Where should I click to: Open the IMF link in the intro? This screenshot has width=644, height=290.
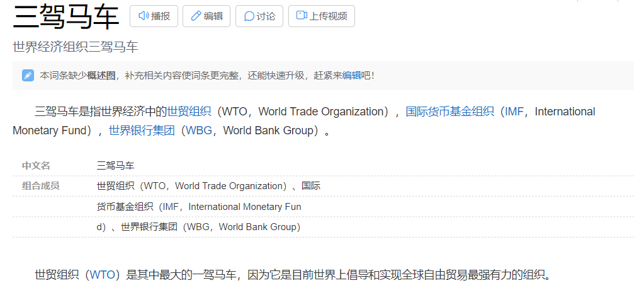[514, 112]
